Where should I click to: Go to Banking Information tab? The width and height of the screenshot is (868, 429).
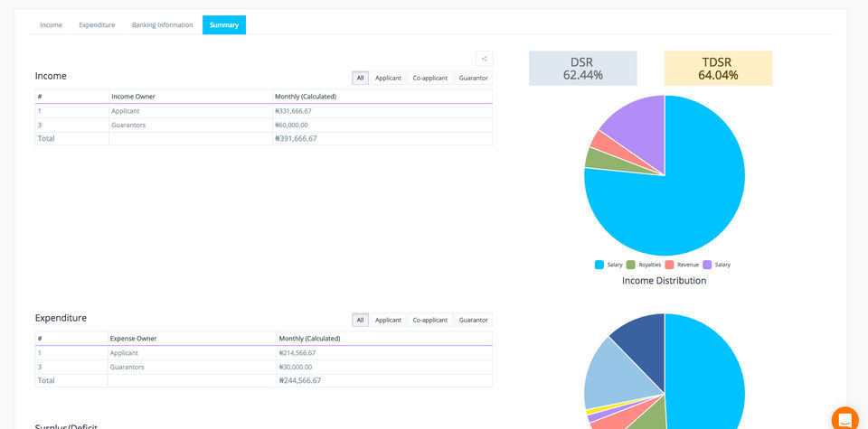(x=162, y=25)
